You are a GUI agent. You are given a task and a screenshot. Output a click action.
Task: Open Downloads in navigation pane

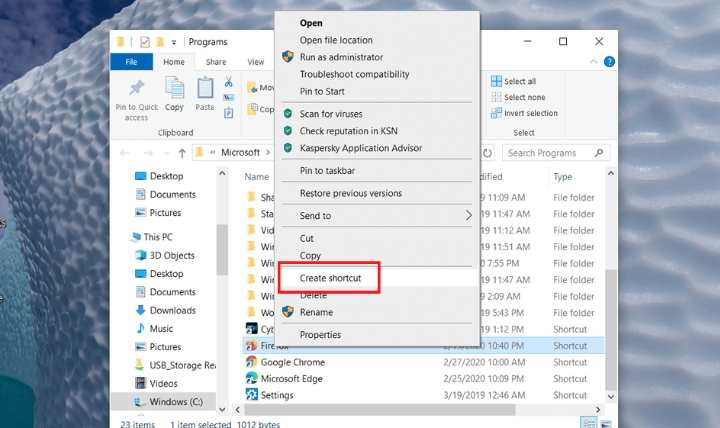pyautogui.click(x=172, y=310)
